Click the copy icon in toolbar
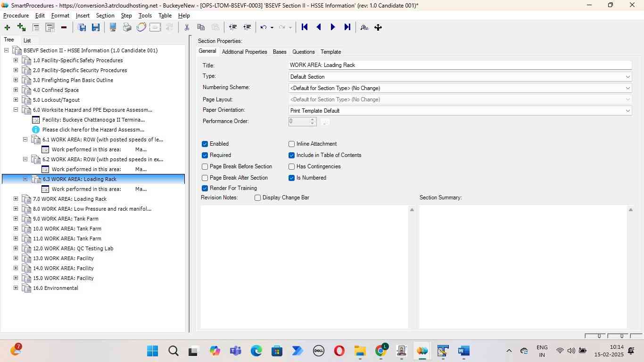 [x=201, y=27]
